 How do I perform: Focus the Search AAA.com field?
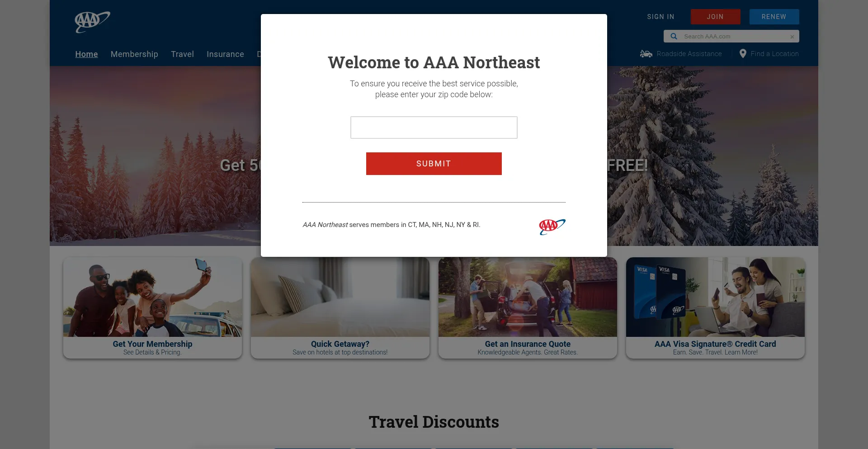[735, 36]
